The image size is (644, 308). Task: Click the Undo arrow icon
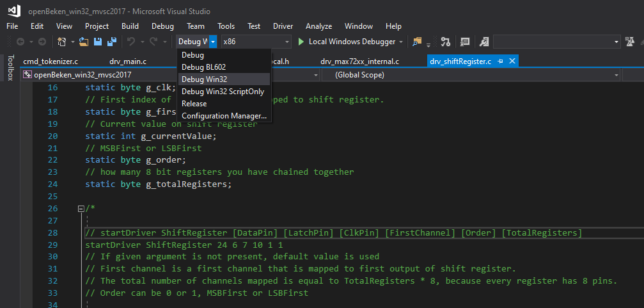[131, 42]
